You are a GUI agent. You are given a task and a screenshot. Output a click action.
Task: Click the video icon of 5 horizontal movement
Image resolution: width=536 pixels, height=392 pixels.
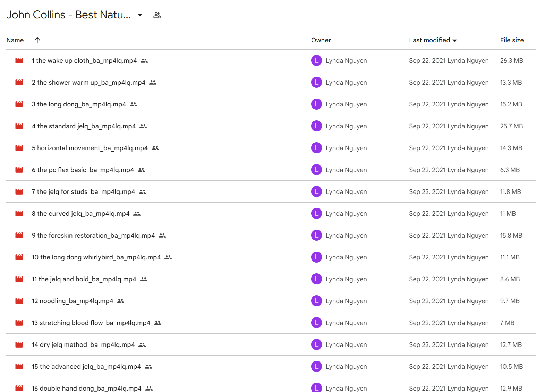click(19, 148)
